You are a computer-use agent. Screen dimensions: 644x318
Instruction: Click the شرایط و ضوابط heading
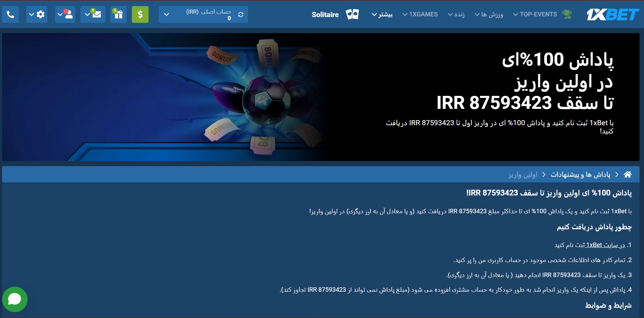(x=609, y=305)
